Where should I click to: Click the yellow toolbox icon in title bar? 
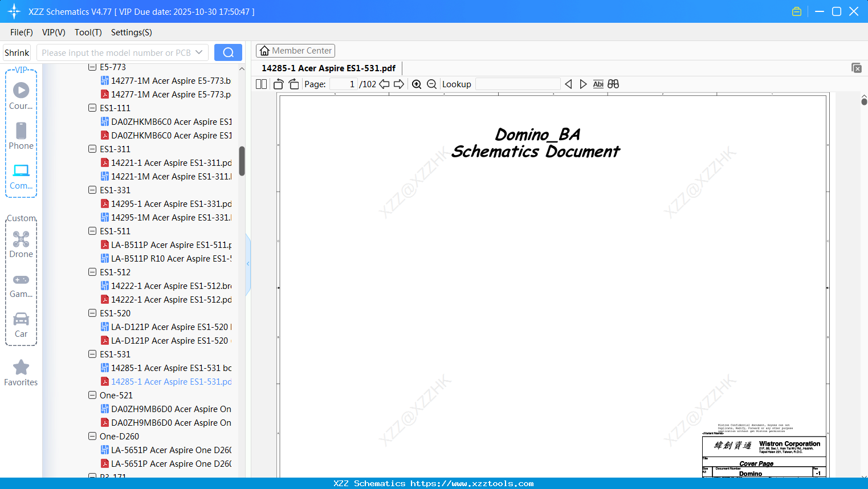797,11
